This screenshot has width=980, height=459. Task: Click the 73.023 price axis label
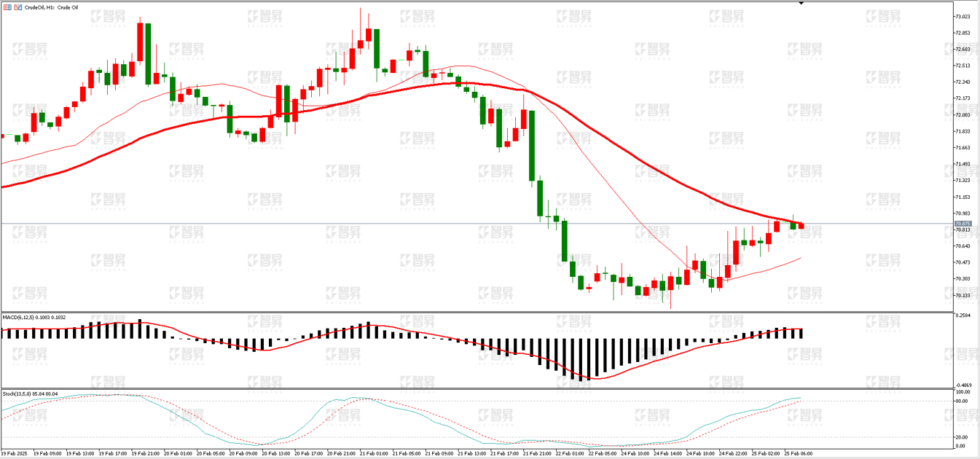[962, 16]
